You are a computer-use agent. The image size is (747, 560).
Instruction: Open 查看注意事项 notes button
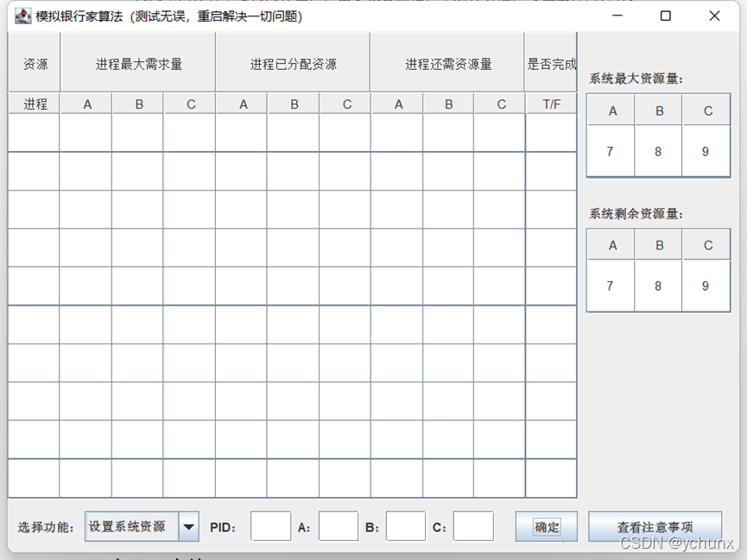pyautogui.click(x=655, y=526)
